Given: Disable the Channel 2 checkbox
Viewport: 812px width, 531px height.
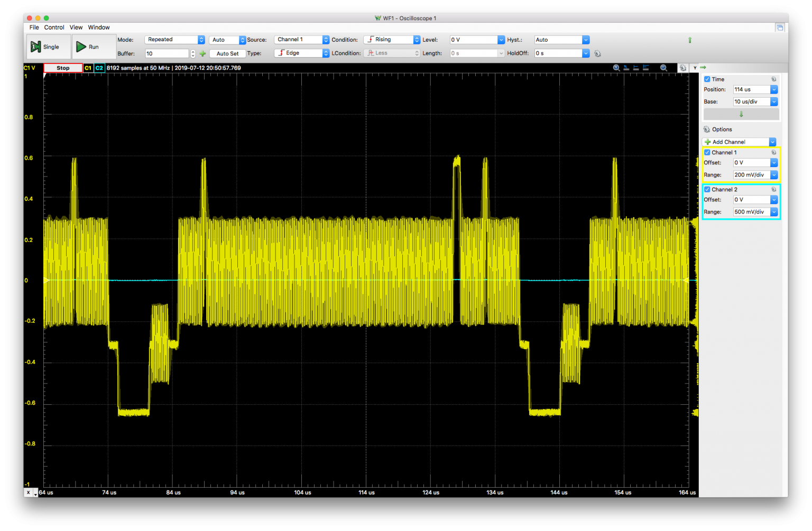Looking at the screenshot, I should coord(707,189).
